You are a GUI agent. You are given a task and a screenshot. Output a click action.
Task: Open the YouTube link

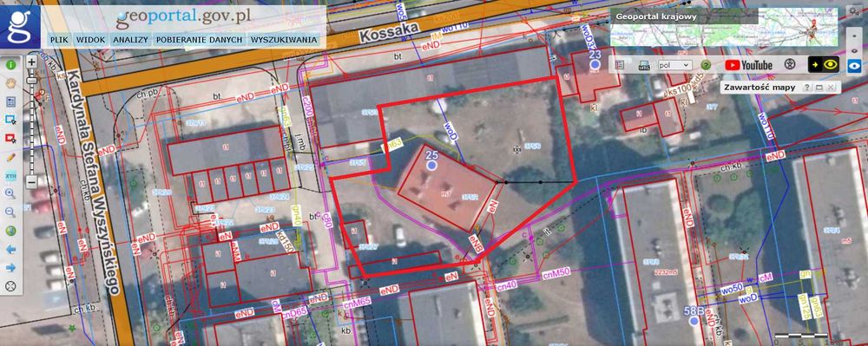point(748,65)
